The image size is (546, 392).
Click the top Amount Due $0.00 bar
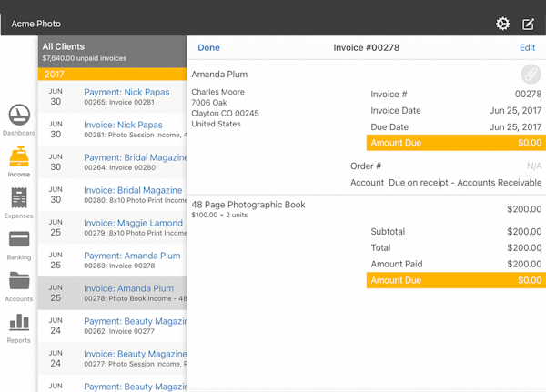[x=456, y=143]
